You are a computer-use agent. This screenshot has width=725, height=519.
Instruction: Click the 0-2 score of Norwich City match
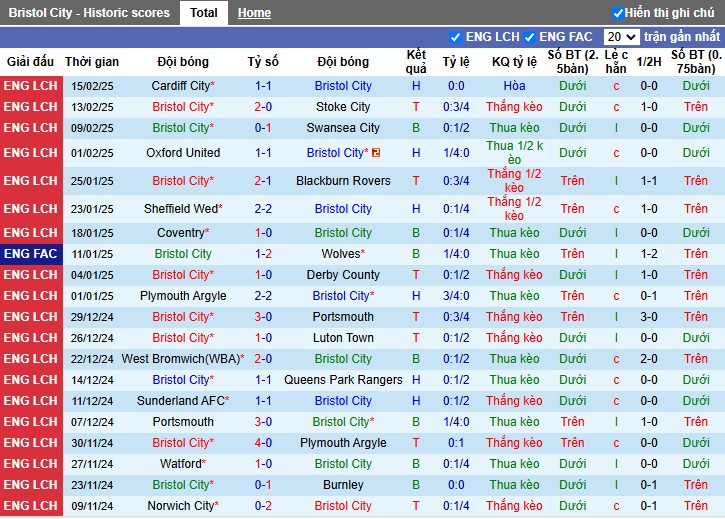[263, 506]
